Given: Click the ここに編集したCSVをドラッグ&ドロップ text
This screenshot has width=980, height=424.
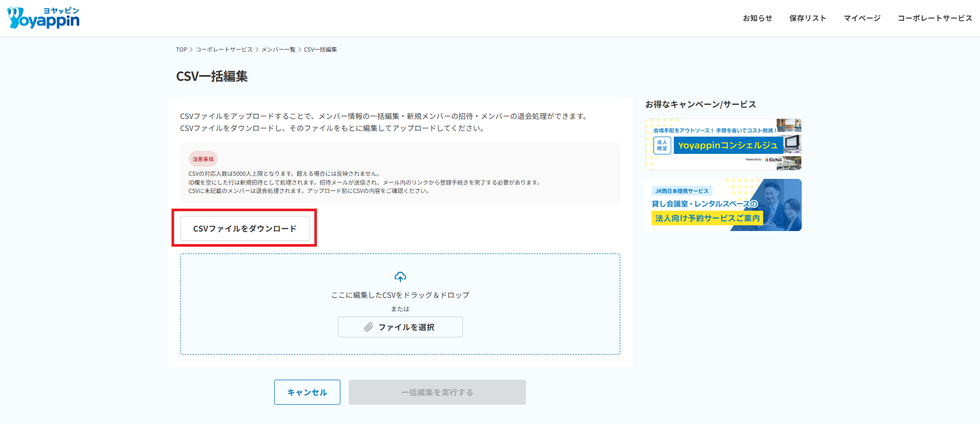Looking at the screenshot, I should (x=400, y=295).
